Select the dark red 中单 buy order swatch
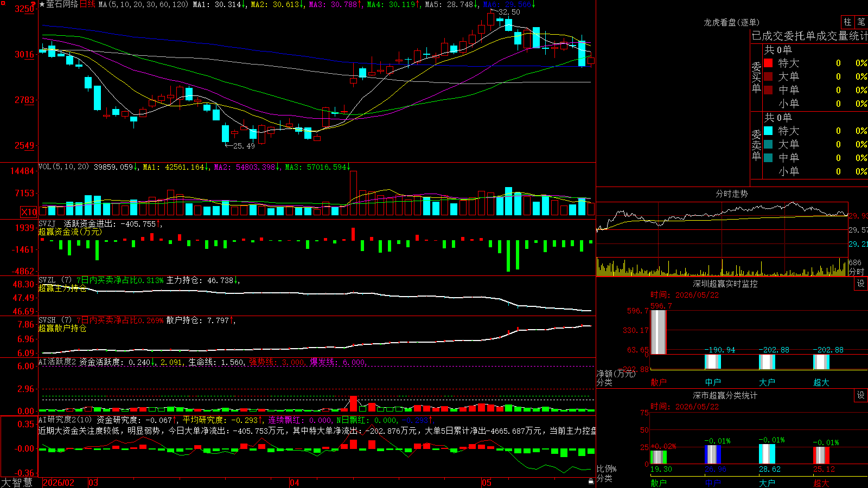The width and height of the screenshot is (868, 488). tap(768, 90)
